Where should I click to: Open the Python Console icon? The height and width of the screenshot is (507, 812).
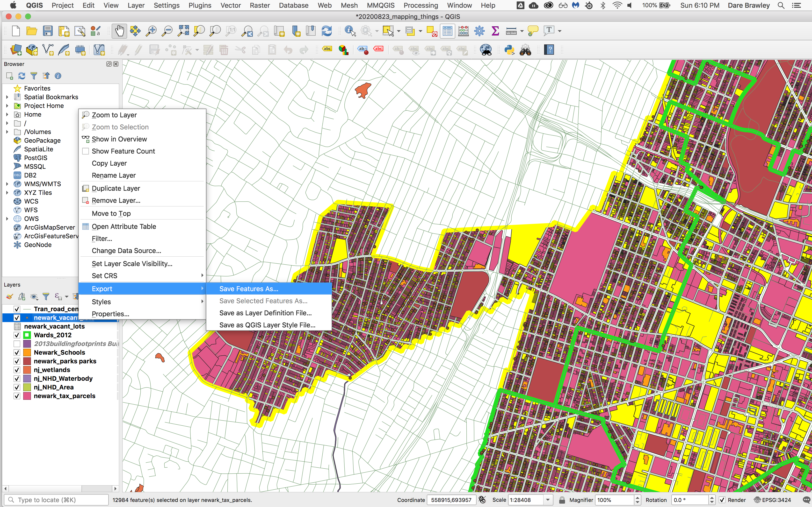pyautogui.click(x=509, y=50)
